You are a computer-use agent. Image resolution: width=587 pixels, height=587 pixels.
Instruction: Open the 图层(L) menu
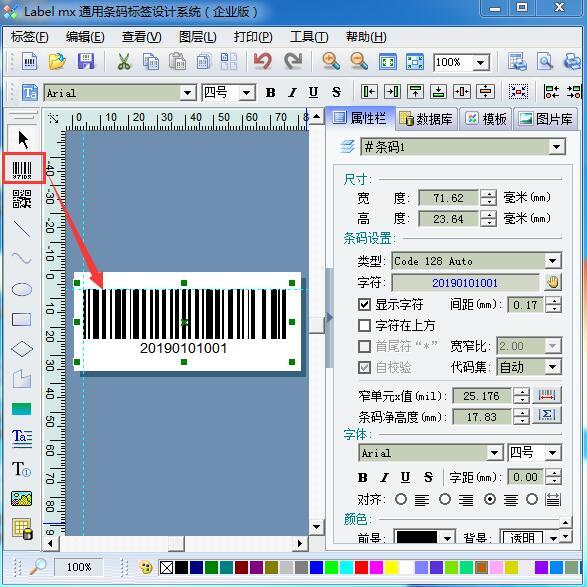197,37
